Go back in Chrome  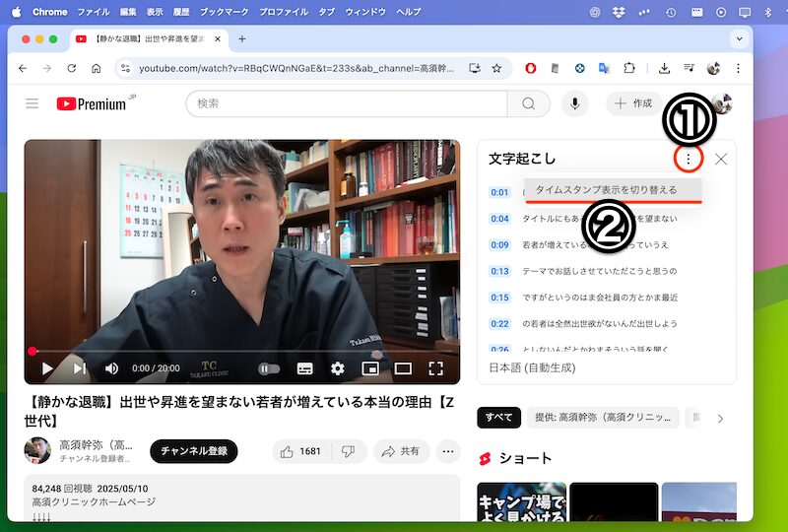pyautogui.click(x=23, y=68)
